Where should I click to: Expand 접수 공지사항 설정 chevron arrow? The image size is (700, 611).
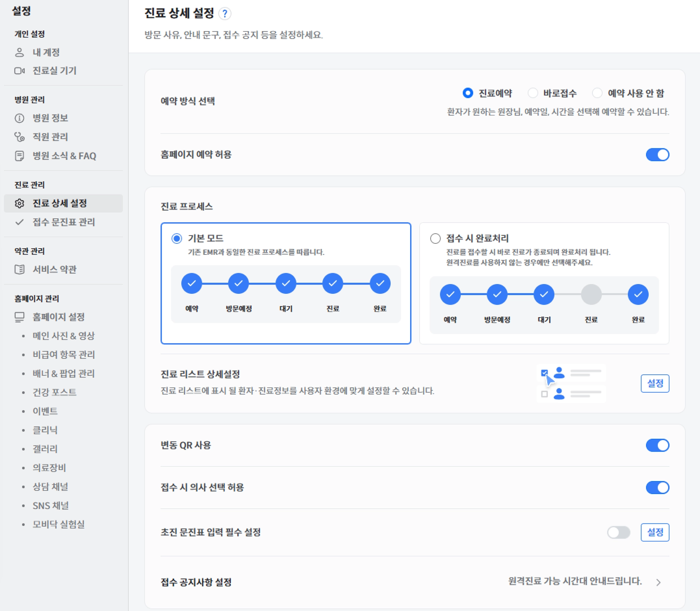(658, 582)
